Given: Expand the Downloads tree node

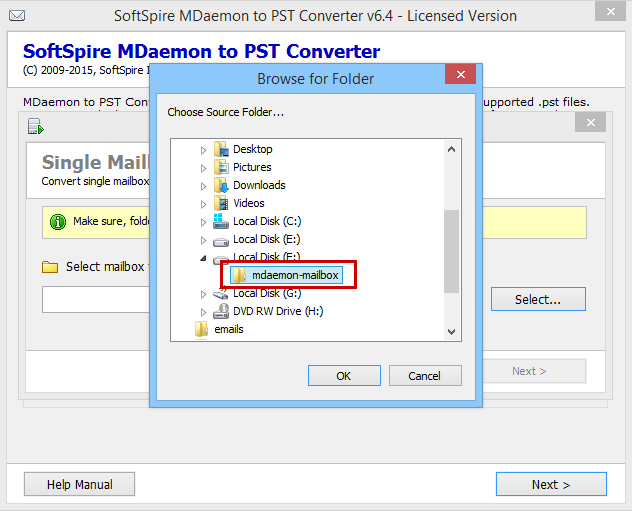Looking at the screenshot, I should [203, 186].
